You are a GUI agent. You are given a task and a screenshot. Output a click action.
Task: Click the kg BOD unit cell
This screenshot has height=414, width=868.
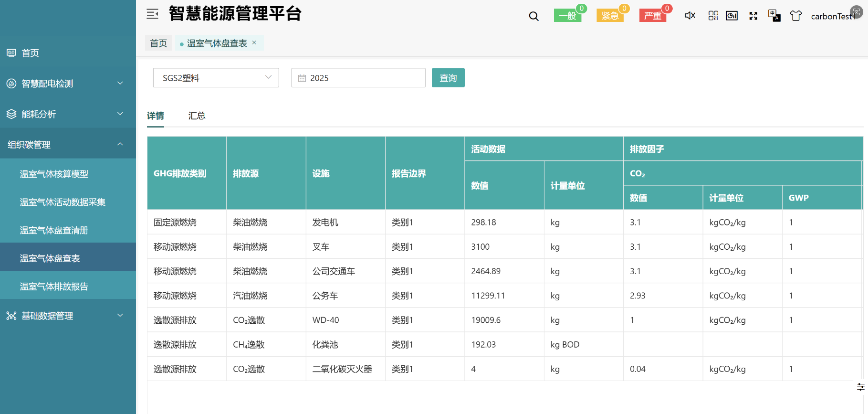click(584, 344)
